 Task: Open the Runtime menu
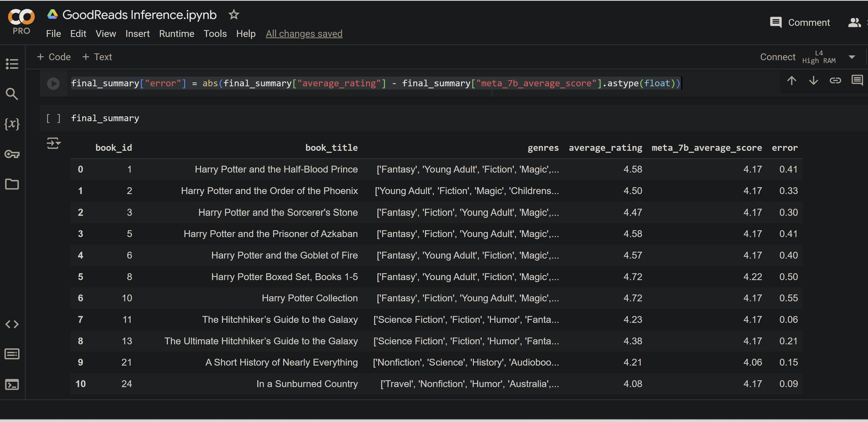[177, 34]
